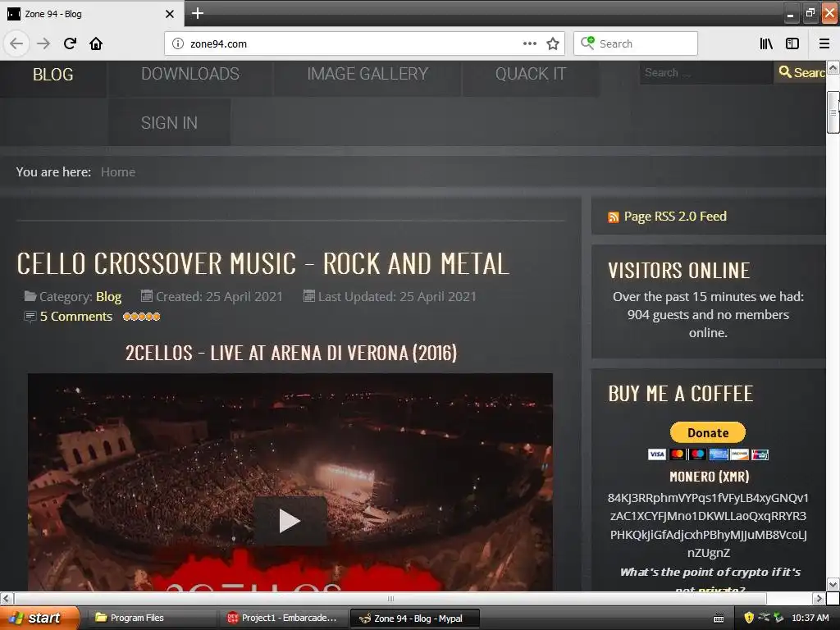Click the 10:37 AM system clock

(810, 618)
